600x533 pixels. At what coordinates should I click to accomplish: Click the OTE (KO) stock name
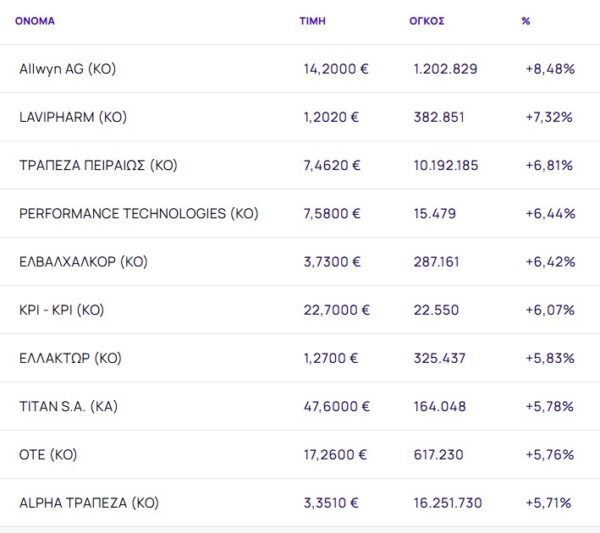point(48,454)
